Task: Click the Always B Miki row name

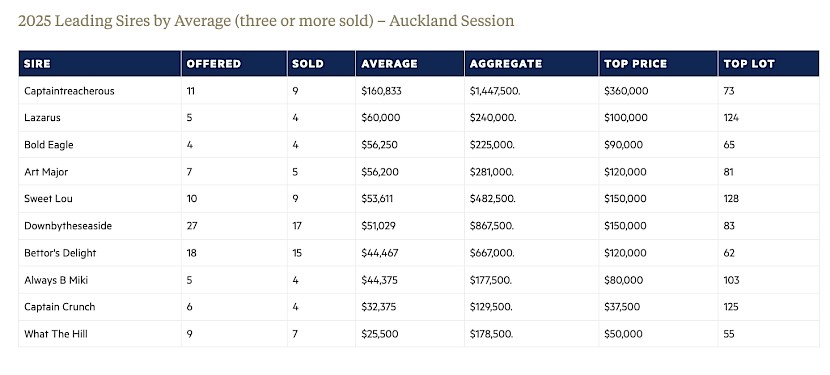Action: coord(56,280)
